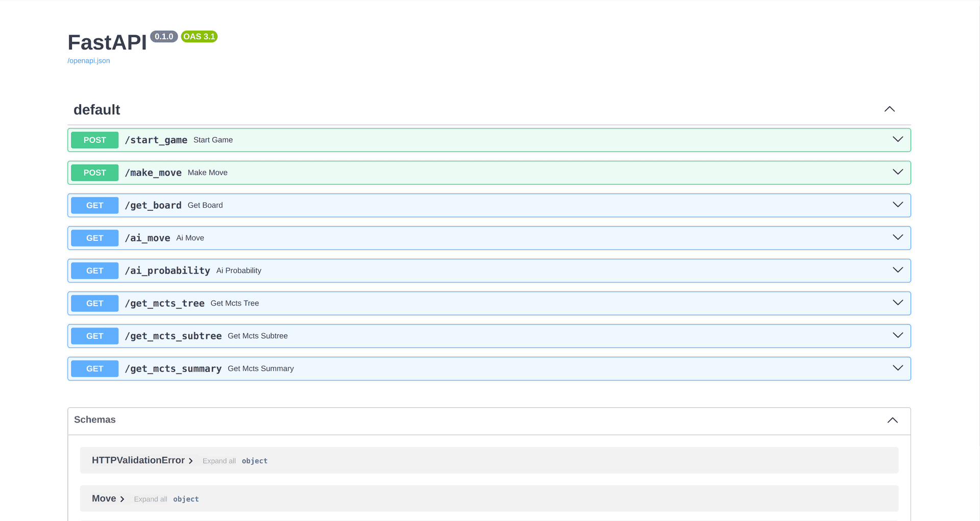Click the GET badge for /ai_probability
The width and height of the screenshot is (980, 521).
pos(95,270)
